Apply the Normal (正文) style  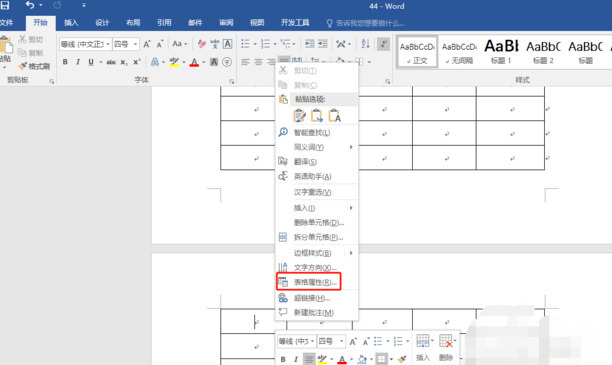[x=417, y=52]
